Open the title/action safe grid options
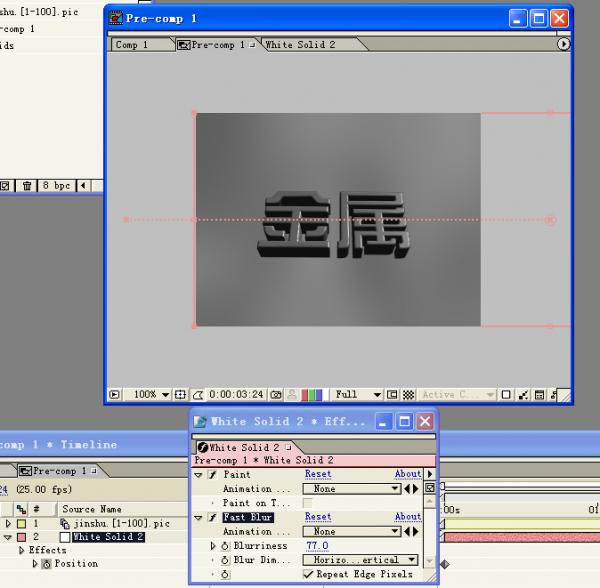The height and width of the screenshot is (588, 600). pyautogui.click(x=180, y=394)
